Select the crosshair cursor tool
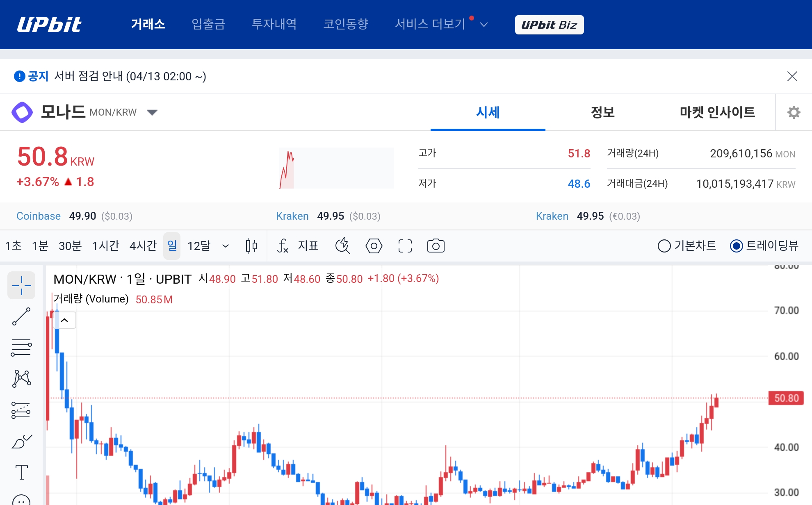 (x=21, y=285)
